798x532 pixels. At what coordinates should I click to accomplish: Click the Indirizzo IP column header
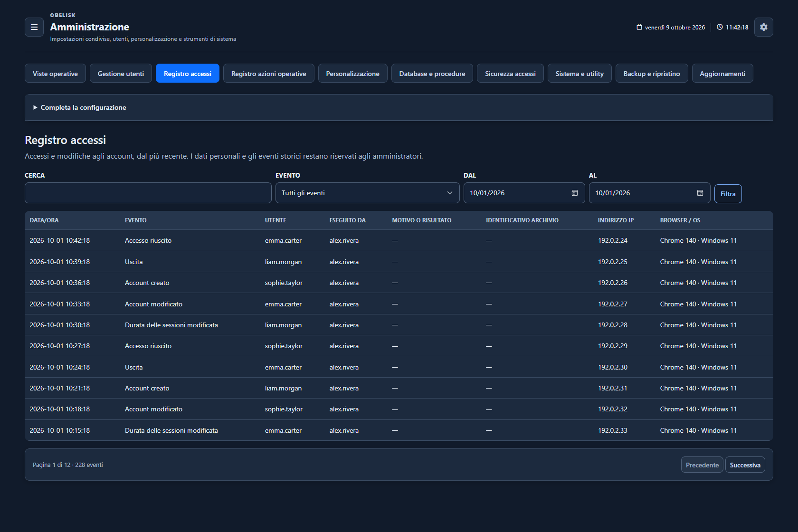click(x=616, y=220)
